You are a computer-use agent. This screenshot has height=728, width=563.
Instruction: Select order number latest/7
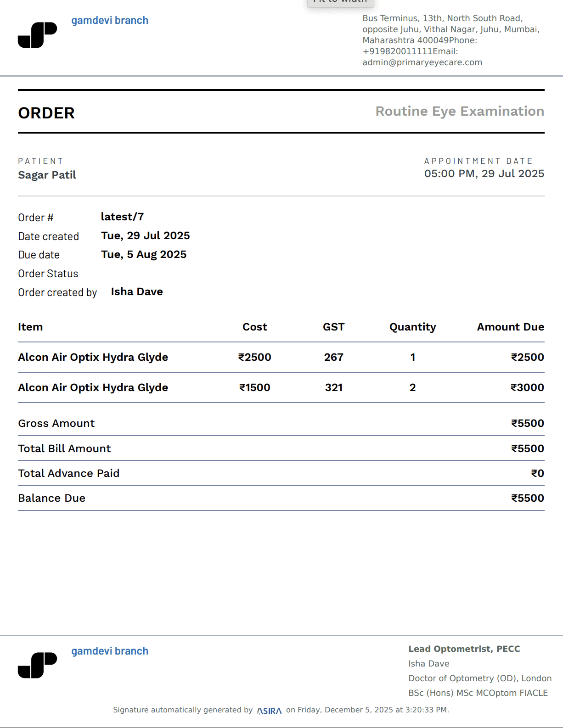coord(122,217)
